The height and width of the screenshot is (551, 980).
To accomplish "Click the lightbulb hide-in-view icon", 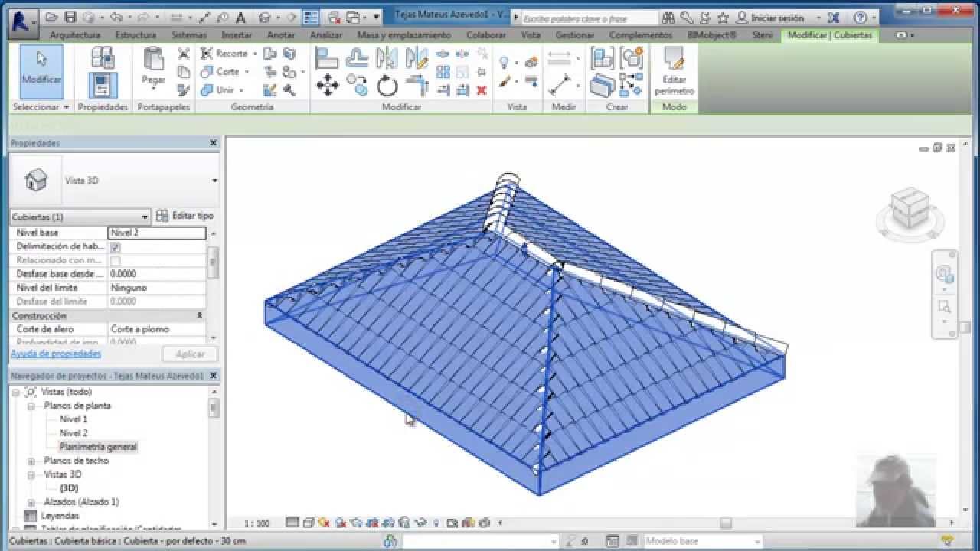I will click(x=505, y=62).
